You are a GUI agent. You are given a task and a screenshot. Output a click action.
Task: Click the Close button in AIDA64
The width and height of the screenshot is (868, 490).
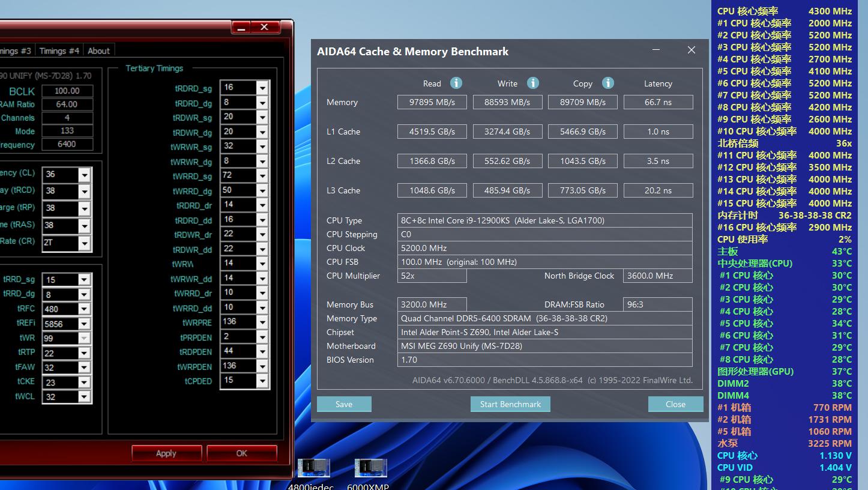tap(675, 404)
